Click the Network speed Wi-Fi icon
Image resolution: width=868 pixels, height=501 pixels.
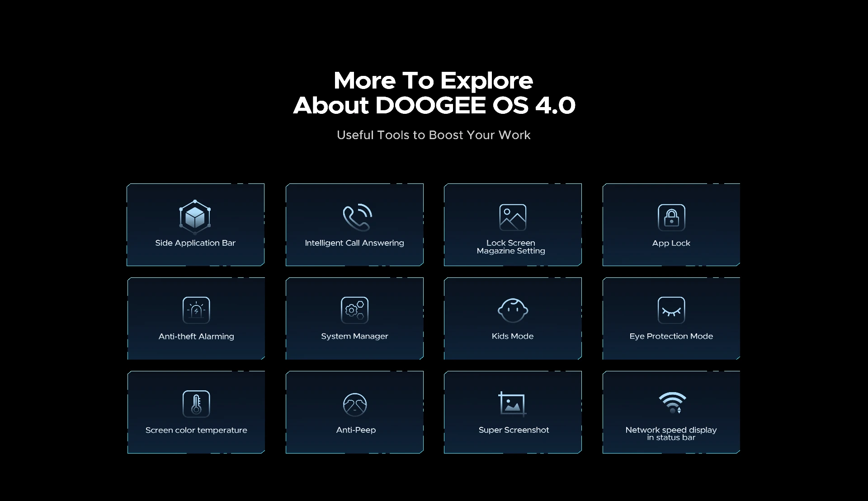pyautogui.click(x=672, y=403)
